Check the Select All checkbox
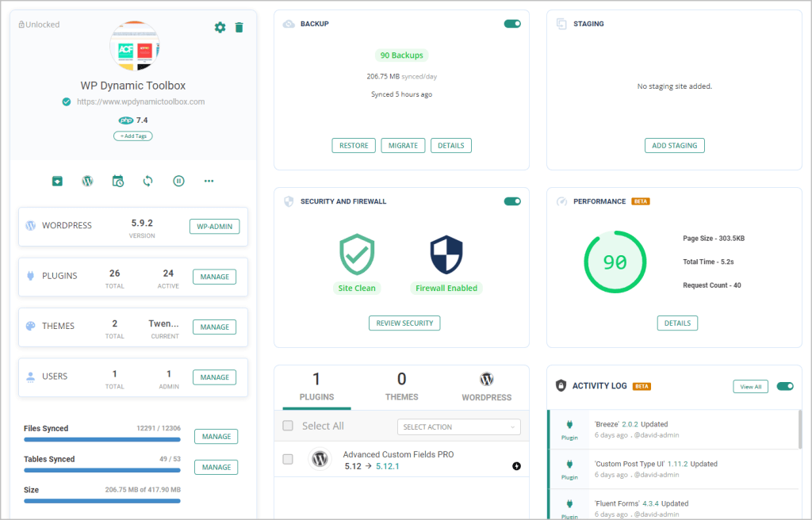Image resolution: width=812 pixels, height=520 pixels. (288, 426)
